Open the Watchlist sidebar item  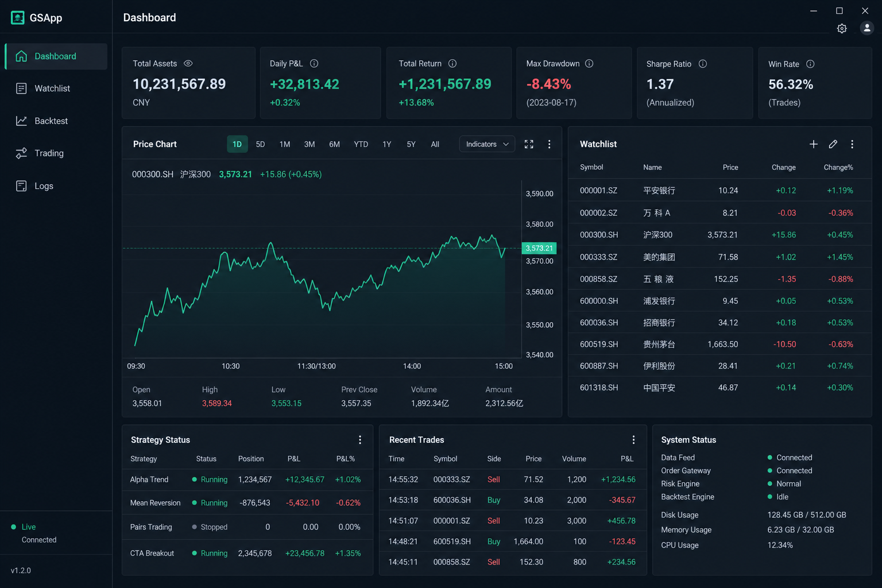[x=56, y=88]
